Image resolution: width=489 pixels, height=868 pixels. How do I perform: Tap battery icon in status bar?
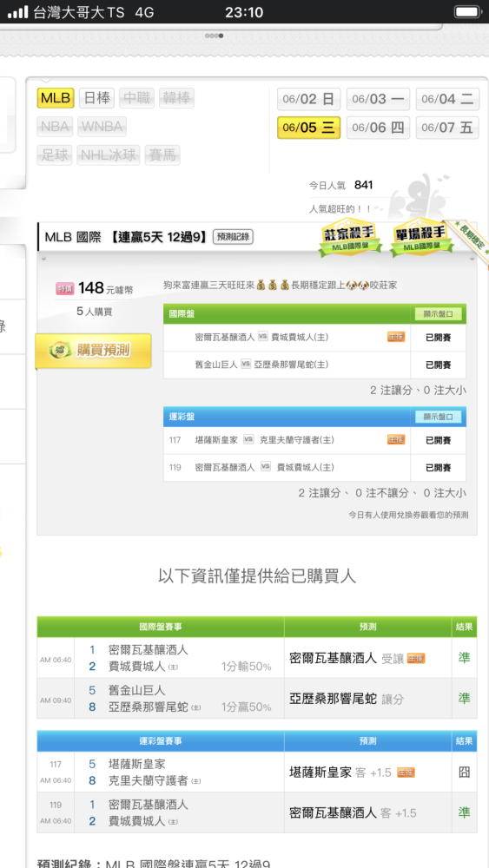click(467, 11)
